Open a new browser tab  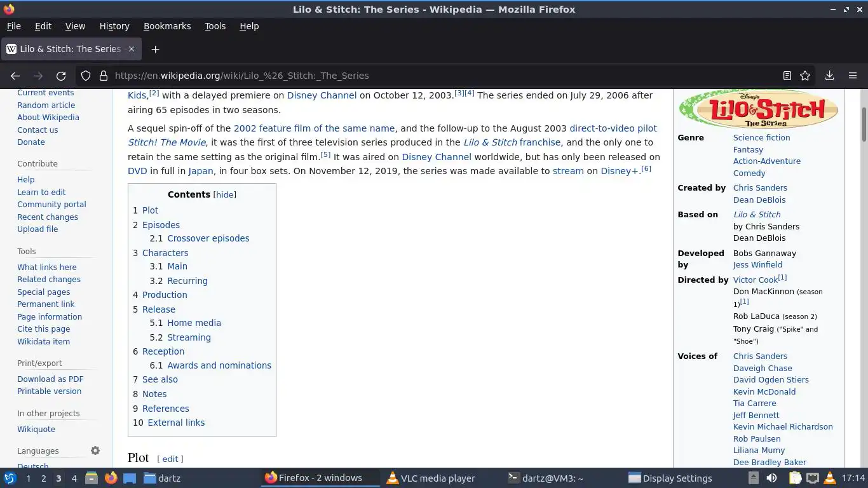tap(155, 49)
